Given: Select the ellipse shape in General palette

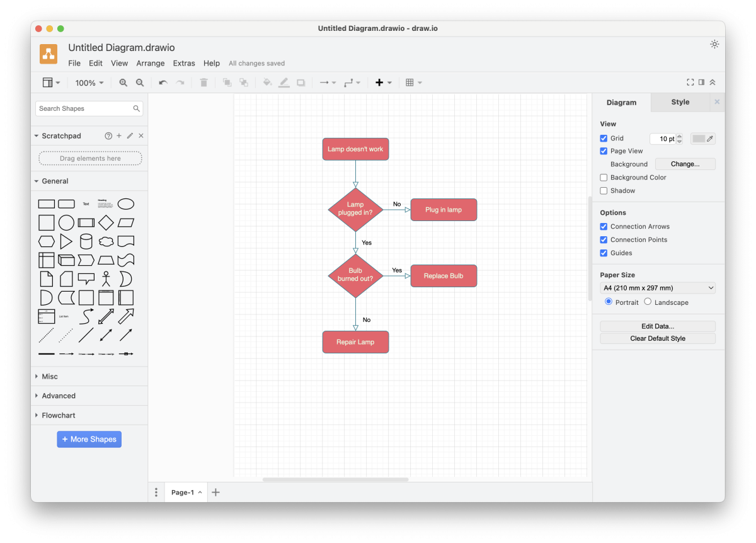Looking at the screenshot, I should point(126,204).
